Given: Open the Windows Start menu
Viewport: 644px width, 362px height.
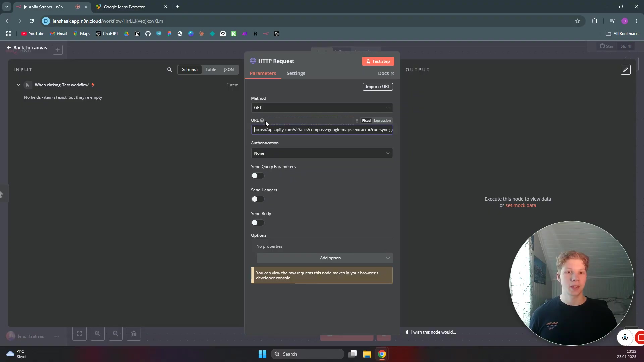Looking at the screenshot, I should pos(262,354).
